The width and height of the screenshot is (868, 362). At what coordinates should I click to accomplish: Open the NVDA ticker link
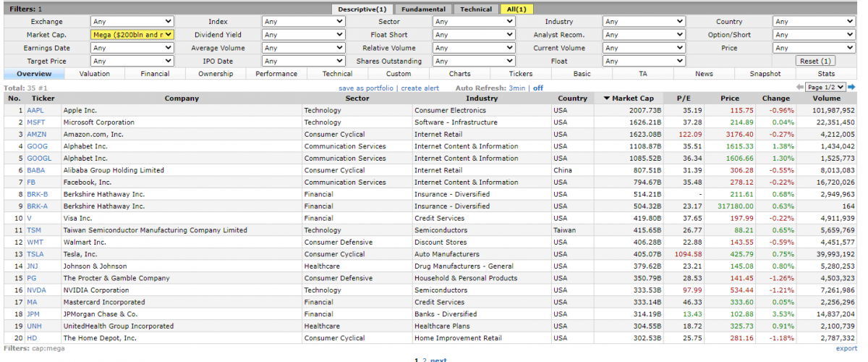36,290
